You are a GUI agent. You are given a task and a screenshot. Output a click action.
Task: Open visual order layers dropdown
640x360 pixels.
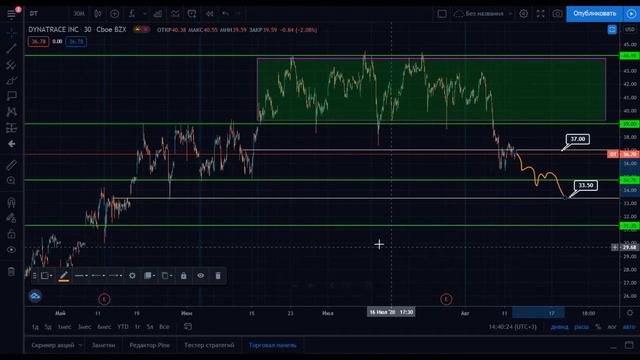tap(149, 276)
